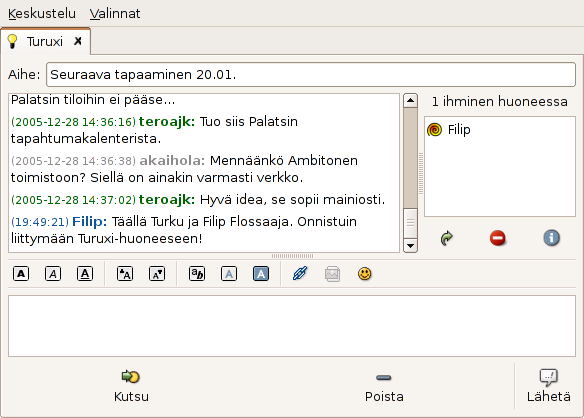Decrease font size with smaller-text icon
The image size is (584, 418).
(x=157, y=274)
